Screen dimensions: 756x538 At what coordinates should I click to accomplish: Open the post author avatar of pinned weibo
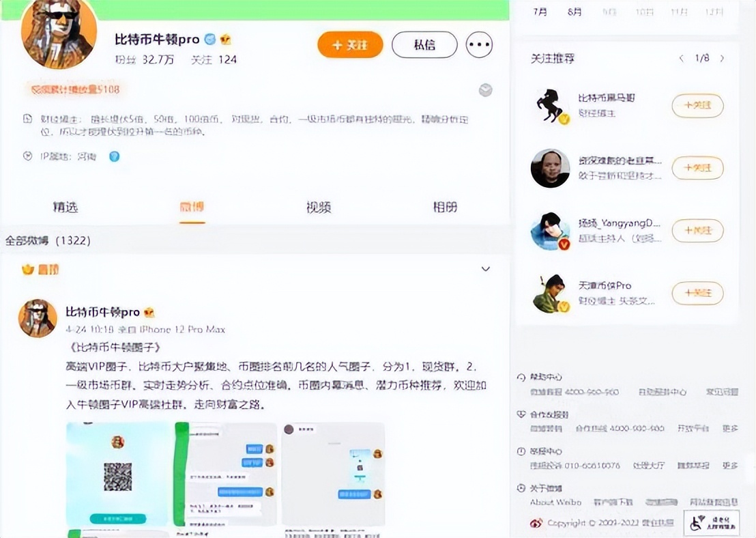[x=38, y=318]
